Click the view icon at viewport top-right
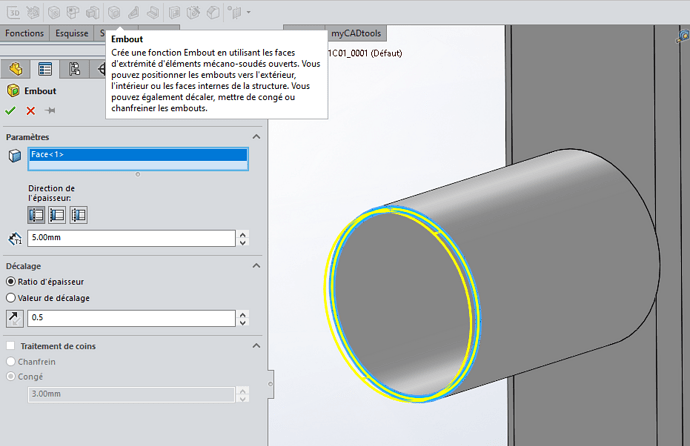The height and width of the screenshot is (446, 690). (683, 37)
